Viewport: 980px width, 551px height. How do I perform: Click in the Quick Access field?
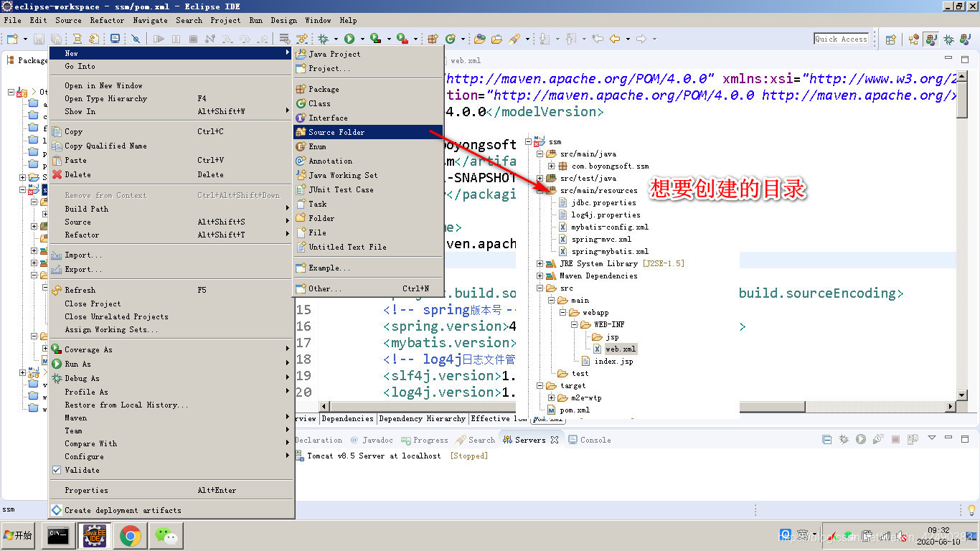841,39
